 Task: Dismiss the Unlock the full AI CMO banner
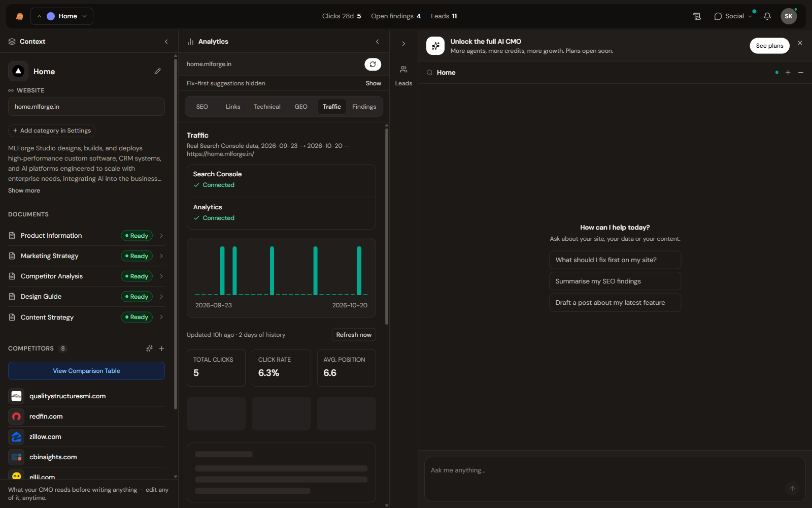800,43
